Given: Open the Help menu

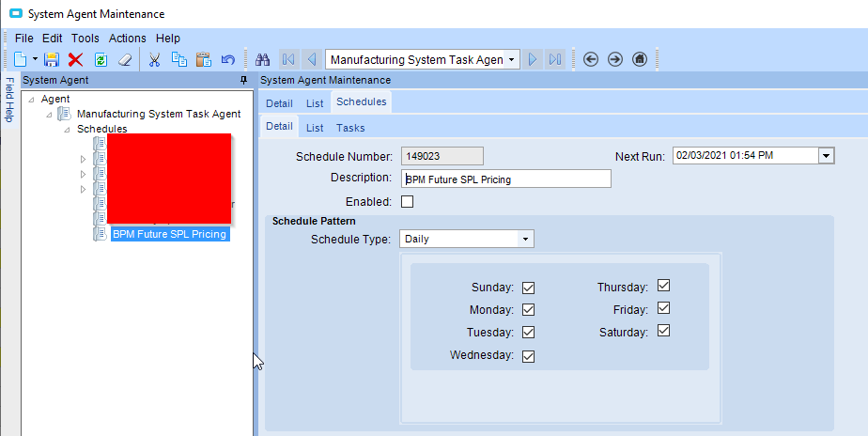Looking at the screenshot, I should pos(168,39).
